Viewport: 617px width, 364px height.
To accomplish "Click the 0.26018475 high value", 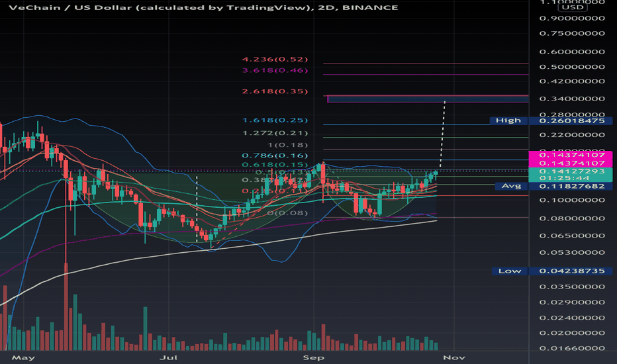I will tap(572, 120).
